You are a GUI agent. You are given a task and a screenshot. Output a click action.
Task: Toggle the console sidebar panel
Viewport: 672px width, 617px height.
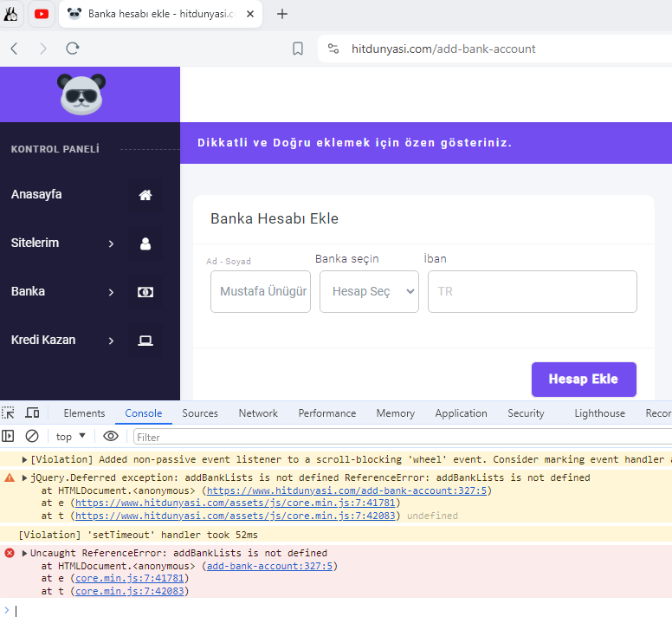pos(8,437)
